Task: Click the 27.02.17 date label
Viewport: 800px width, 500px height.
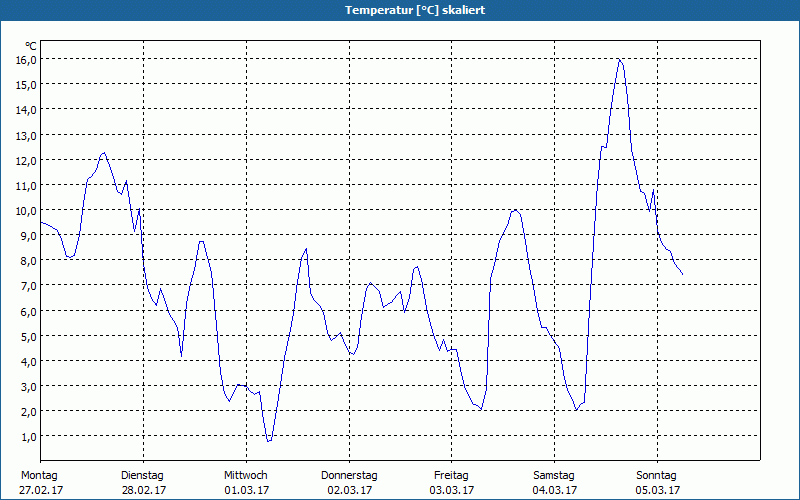Action: [x=41, y=490]
